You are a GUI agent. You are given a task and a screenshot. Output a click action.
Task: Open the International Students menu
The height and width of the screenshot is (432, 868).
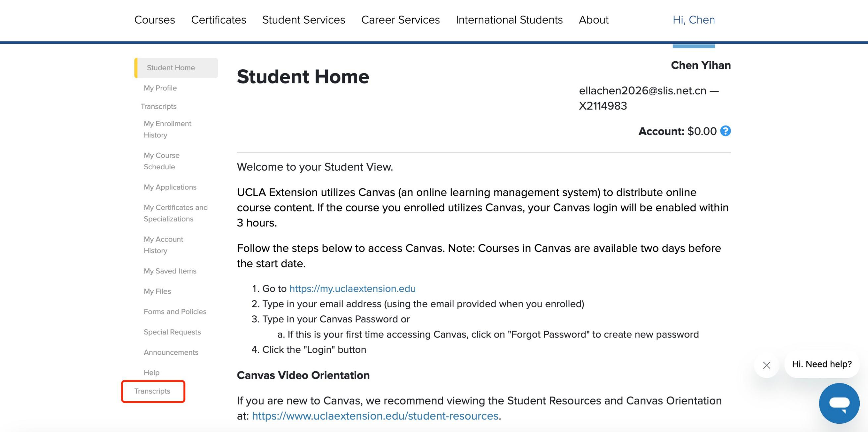coord(509,20)
